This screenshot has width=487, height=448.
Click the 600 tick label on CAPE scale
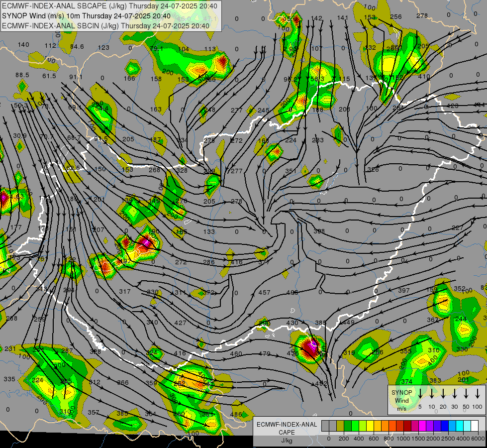pos(374,439)
